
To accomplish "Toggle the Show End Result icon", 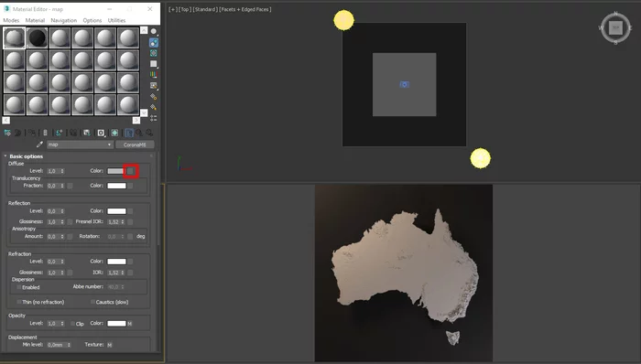I will click(x=129, y=133).
